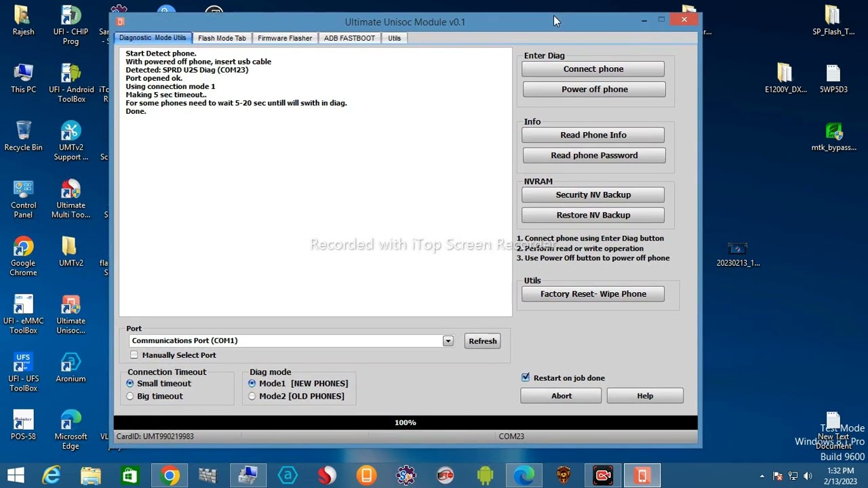Click the 100% progress bar

click(406, 422)
